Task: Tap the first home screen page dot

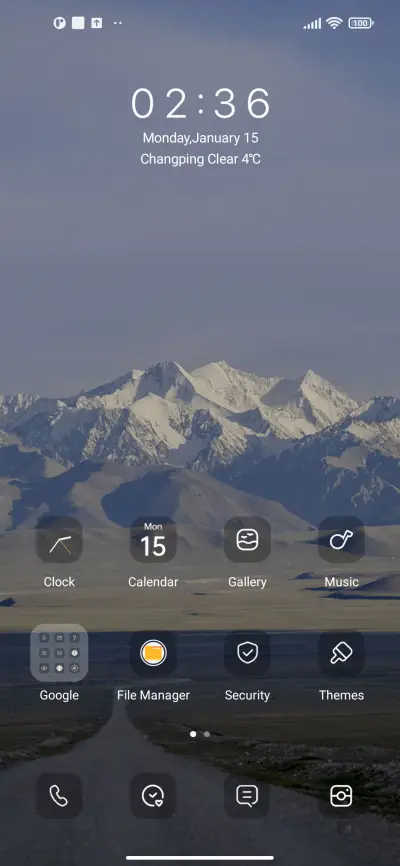Action: (193, 734)
